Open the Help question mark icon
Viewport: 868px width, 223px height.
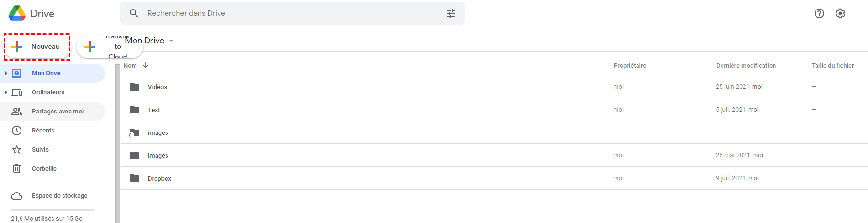(x=819, y=13)
